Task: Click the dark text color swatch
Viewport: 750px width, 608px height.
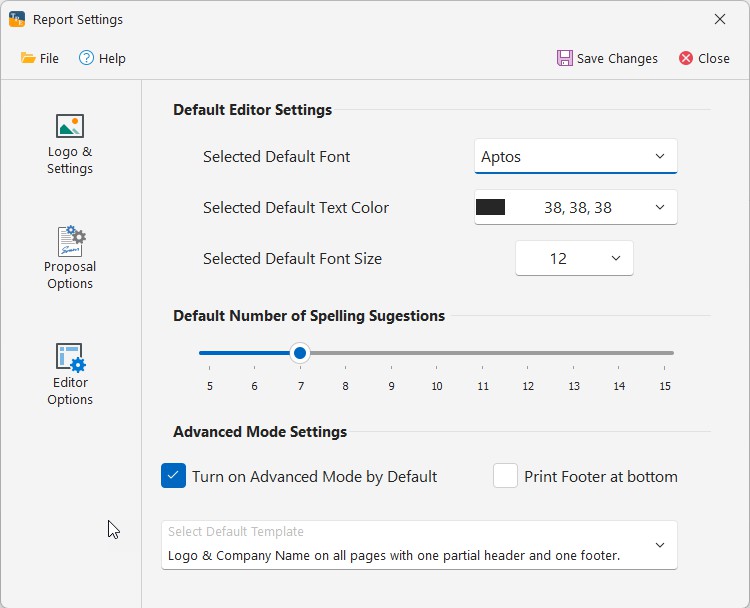Action: coord(490,207)
